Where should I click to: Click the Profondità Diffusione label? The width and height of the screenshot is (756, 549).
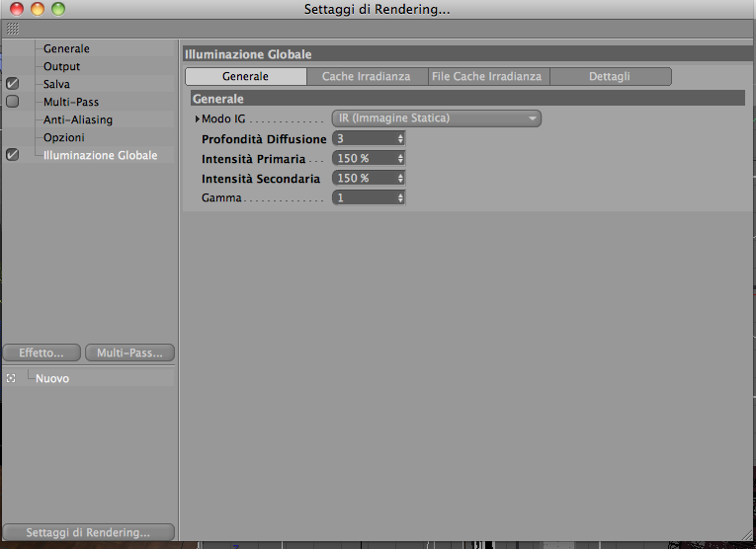[264, 139]
